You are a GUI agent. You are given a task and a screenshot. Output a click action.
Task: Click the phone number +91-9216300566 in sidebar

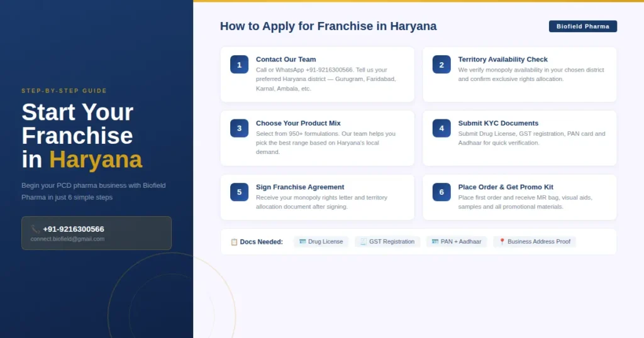click(x=74, y=229)
